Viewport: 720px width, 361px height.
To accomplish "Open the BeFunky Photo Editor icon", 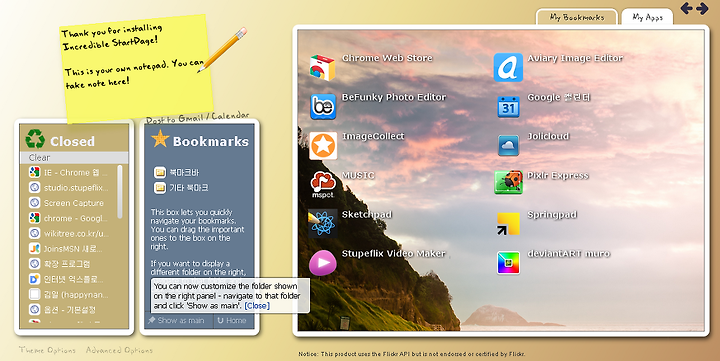I will 323,107.
